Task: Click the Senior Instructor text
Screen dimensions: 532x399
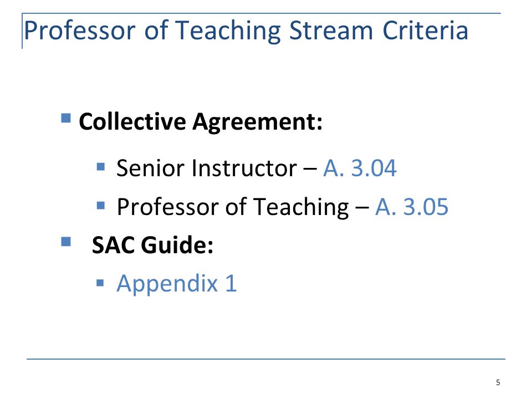Action: [207, 167]
